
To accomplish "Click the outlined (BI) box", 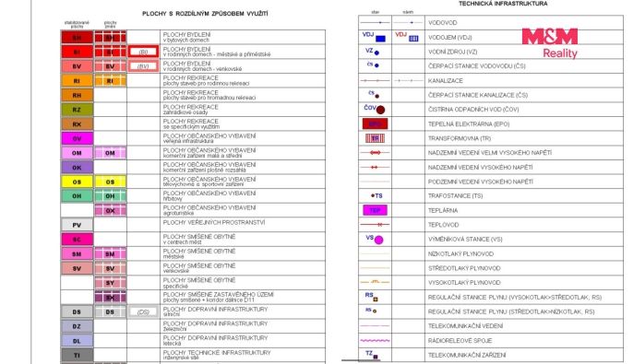I will [x=143, y=52].
